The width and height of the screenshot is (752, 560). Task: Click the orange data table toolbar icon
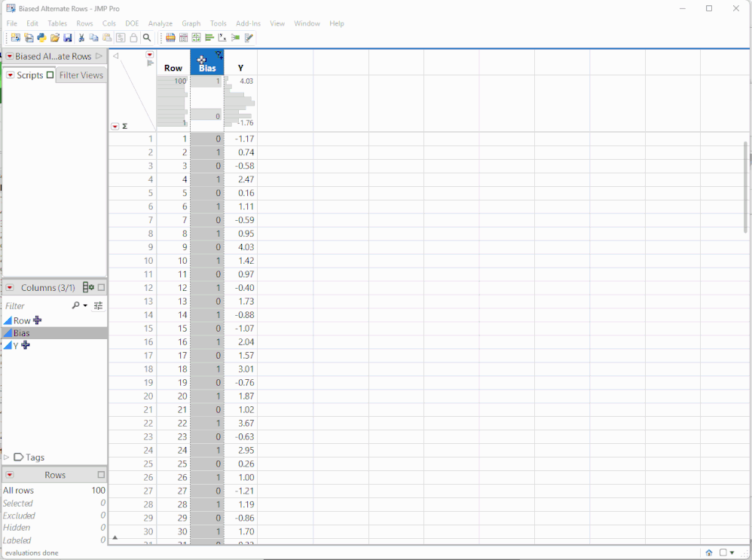(x=170, y=38)
